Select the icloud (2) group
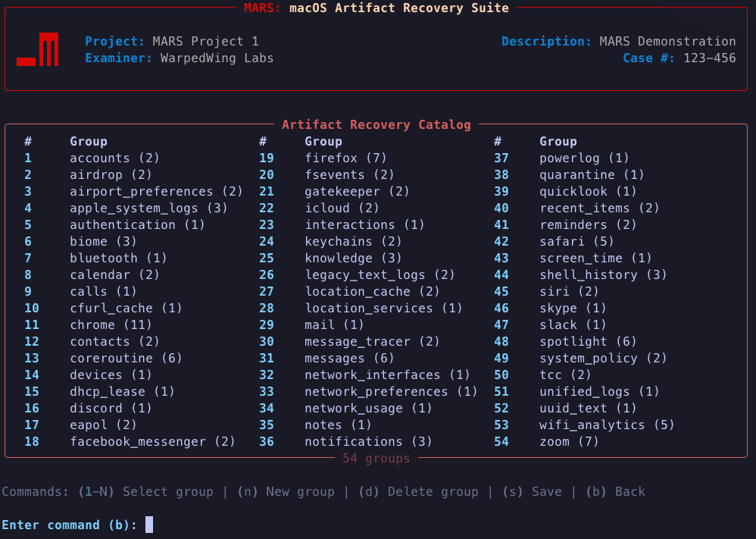Viewport: 756px width, 539px height. (x=342, y=208)
